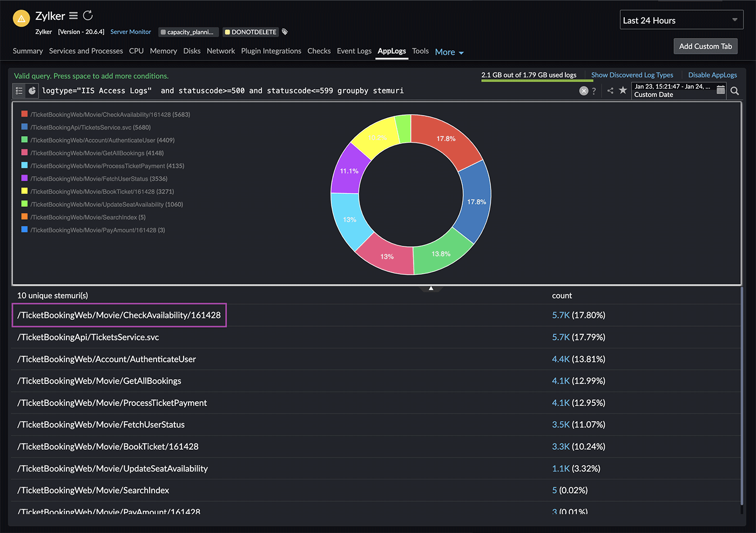The height and width of the screenshot is (533, 756).
Task: Expand the More tabs menu
Action: [449, 52]
